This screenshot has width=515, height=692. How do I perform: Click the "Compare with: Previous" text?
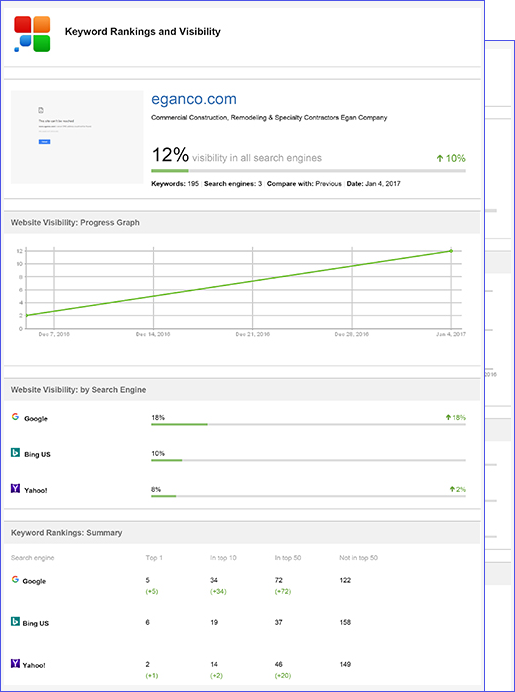[304, 184]
